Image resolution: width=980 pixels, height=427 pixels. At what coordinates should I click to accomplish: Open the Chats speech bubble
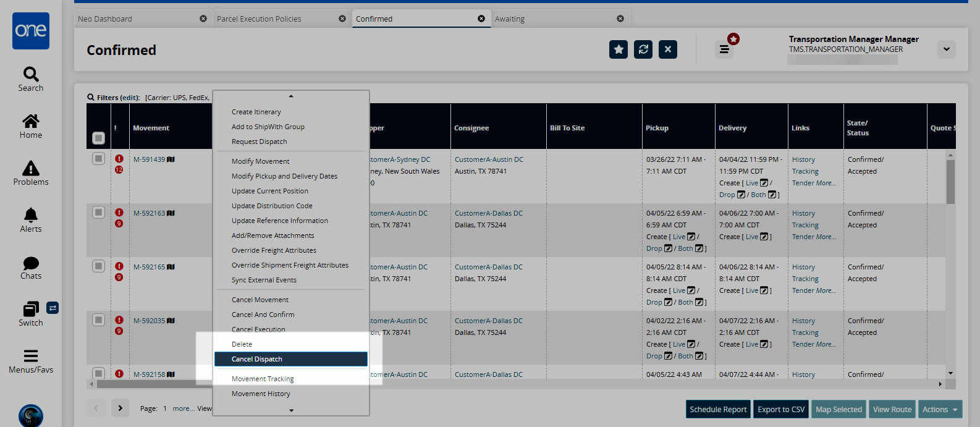31,263
